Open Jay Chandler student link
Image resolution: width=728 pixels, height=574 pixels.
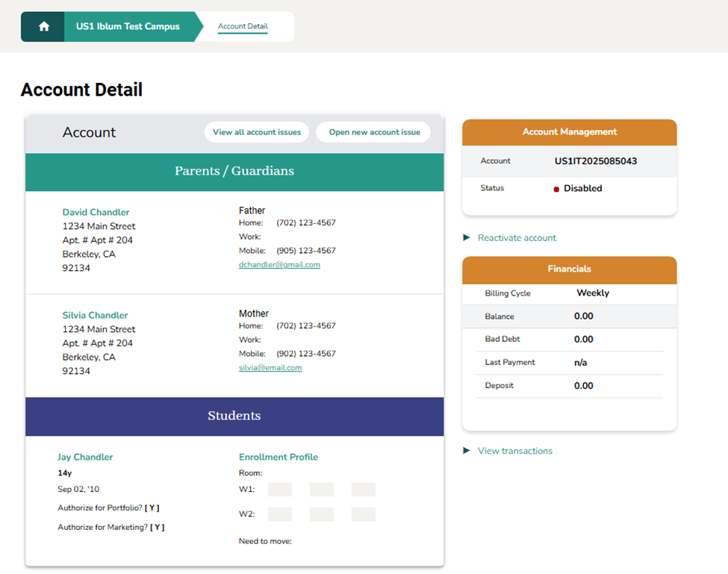point(85,457)
